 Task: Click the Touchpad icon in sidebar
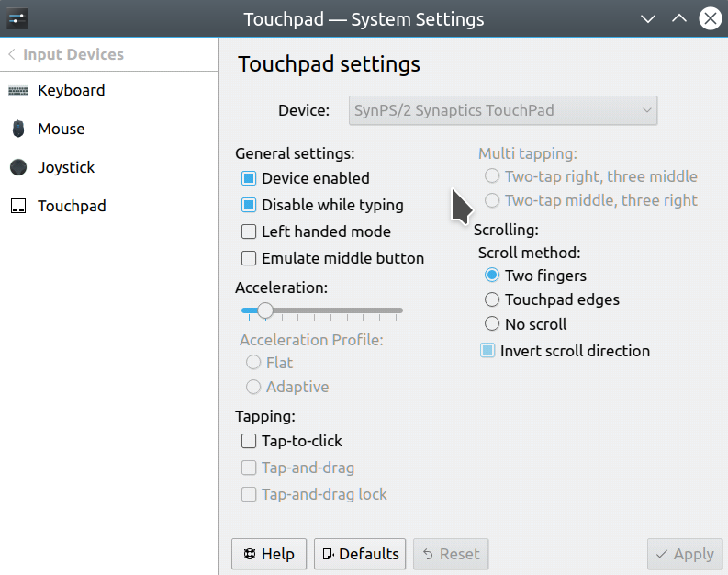(18, 206)
